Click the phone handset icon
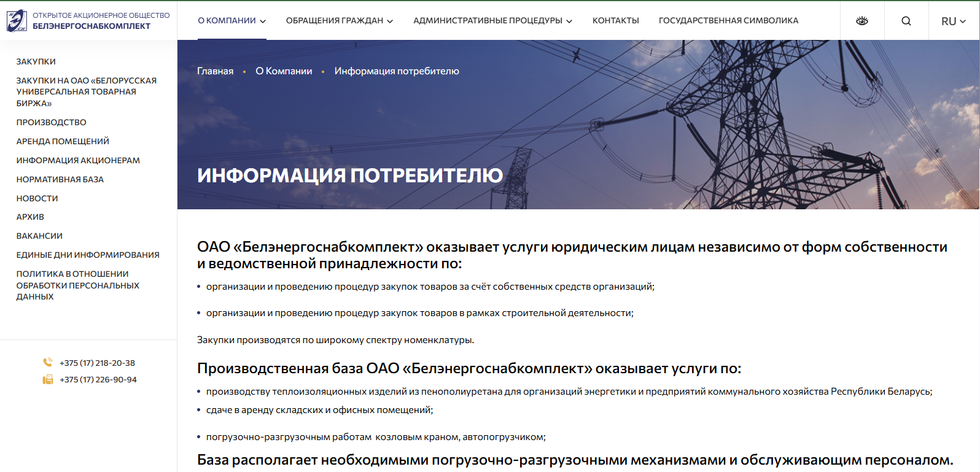980x472 pixels. coord(47,363)
